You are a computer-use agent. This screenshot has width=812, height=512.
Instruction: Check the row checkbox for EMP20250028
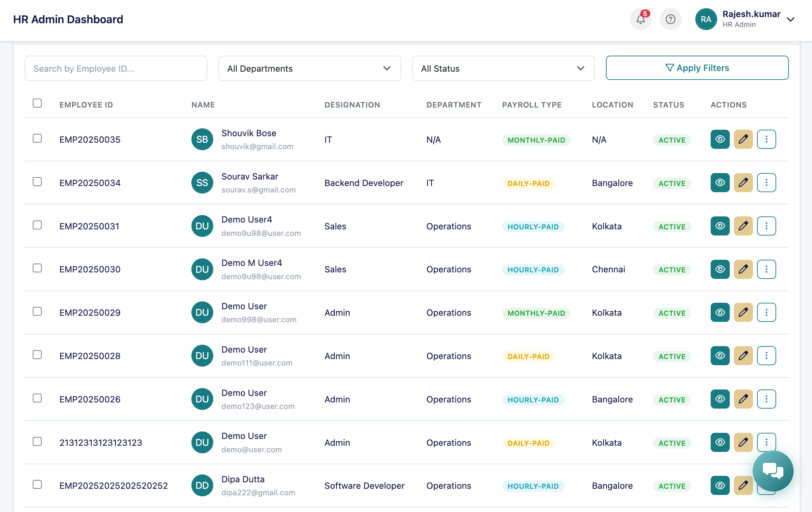tap(37, 355)
